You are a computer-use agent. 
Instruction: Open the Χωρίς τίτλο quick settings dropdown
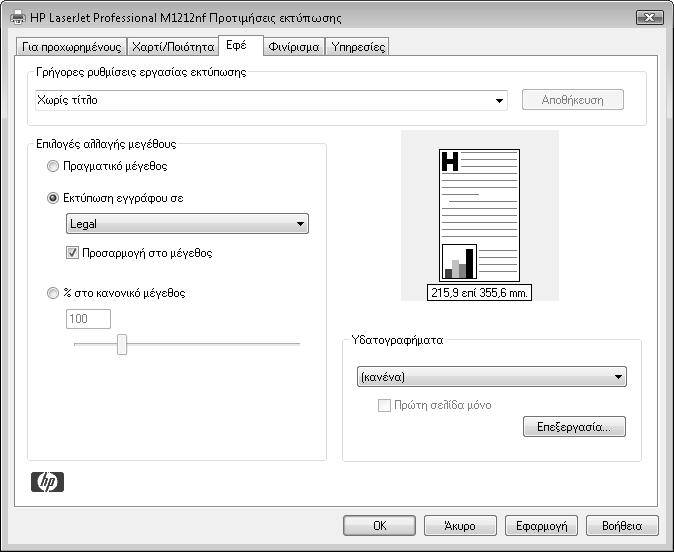pos(271,101)
